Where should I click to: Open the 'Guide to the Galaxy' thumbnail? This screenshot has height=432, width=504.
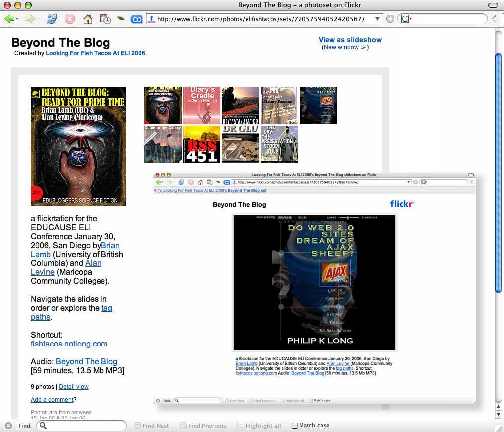[163, 144]
